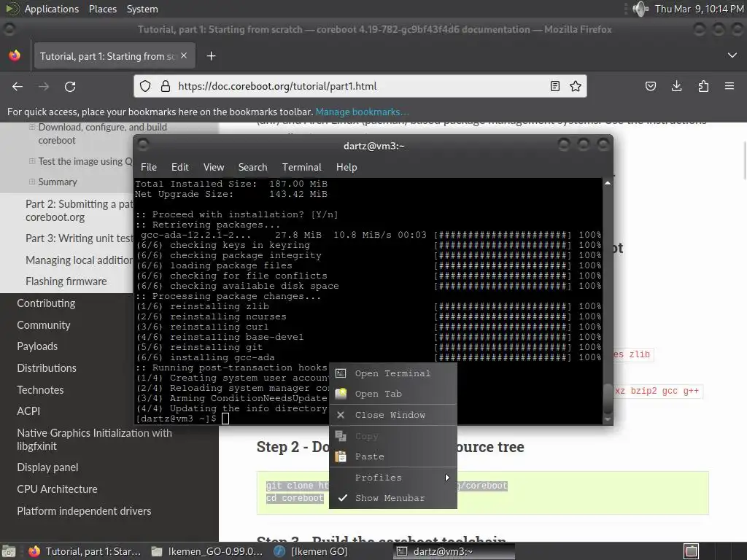The image size is (747, 560).
Task: Click the Firefox page vertical scrollbar
Action: pyautogui.click(x=743, y=160)
